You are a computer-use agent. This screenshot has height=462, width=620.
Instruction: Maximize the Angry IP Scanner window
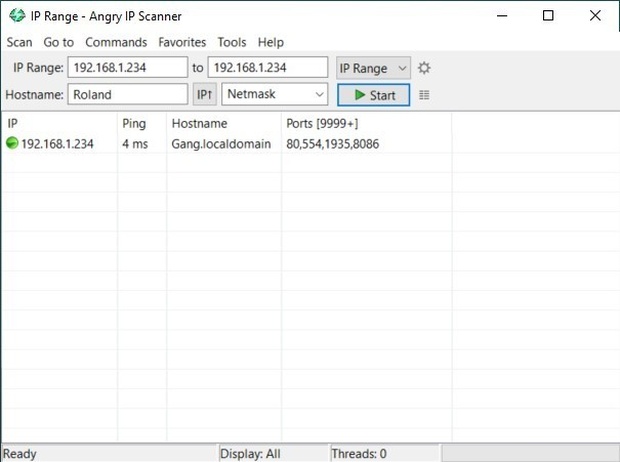click(x=548, y=16)
